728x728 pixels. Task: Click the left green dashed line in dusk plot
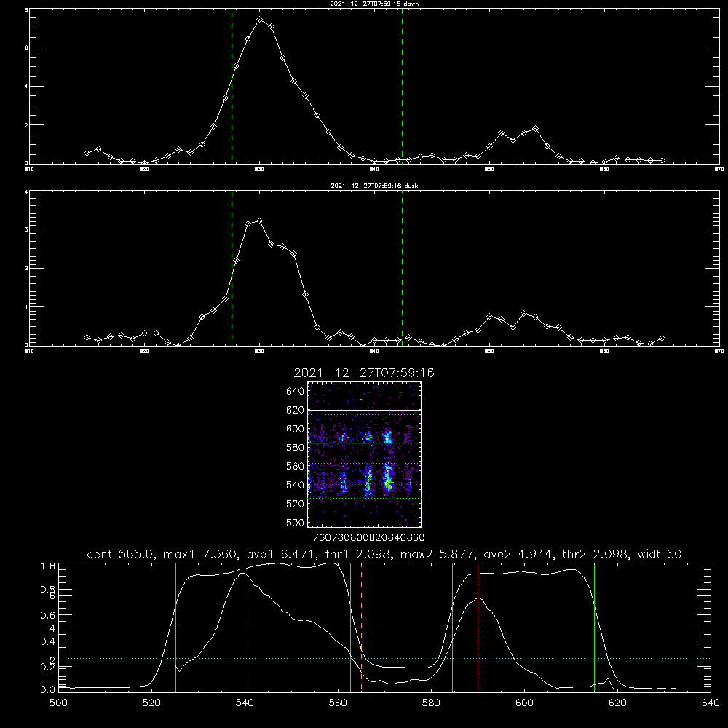232,268
